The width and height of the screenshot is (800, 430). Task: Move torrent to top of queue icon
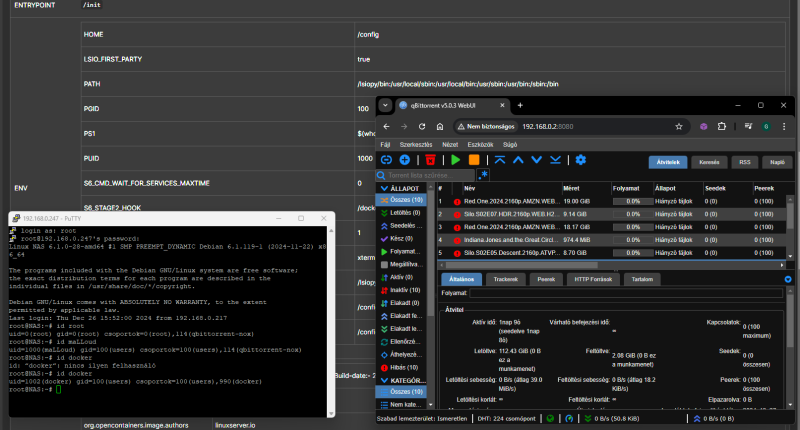tap(500, 160)
